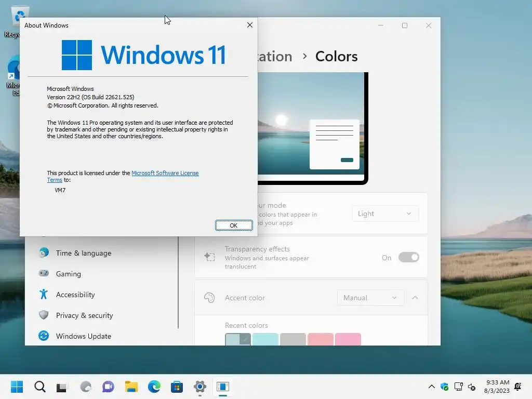Open Microsoft Edge desktop shortcut
Image resolution: width=532 pixels, height=399 pixels.
coord(12,75)
